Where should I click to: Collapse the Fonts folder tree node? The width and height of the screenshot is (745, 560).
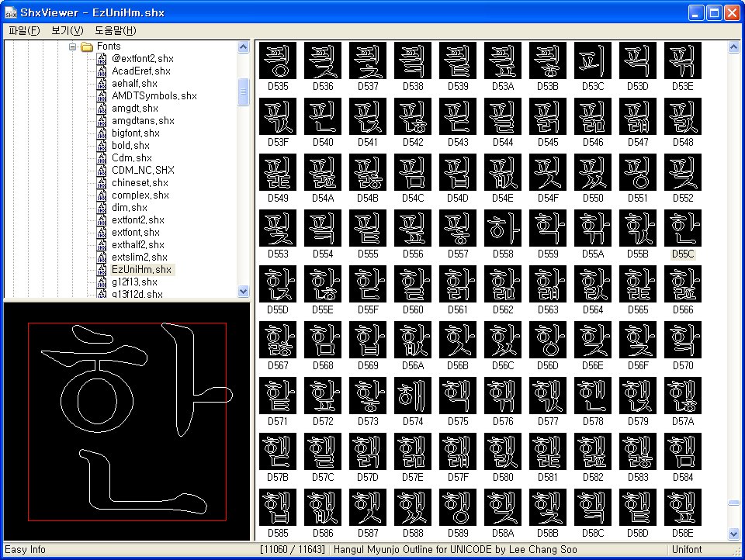click(x=72, y=47)
